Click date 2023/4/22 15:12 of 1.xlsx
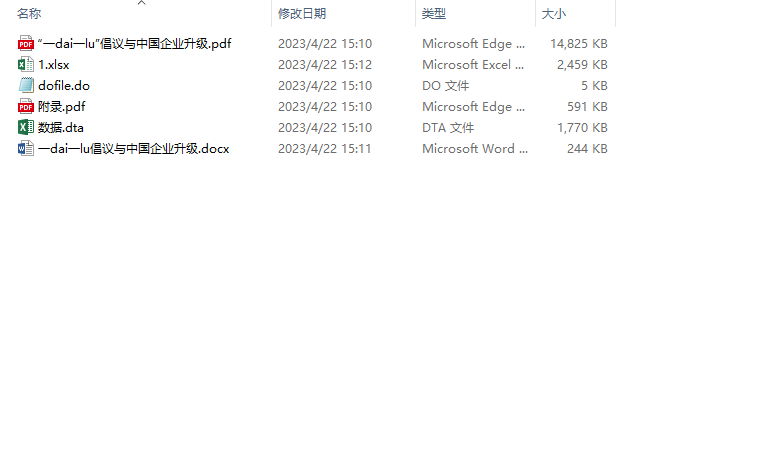 (325, 64)
